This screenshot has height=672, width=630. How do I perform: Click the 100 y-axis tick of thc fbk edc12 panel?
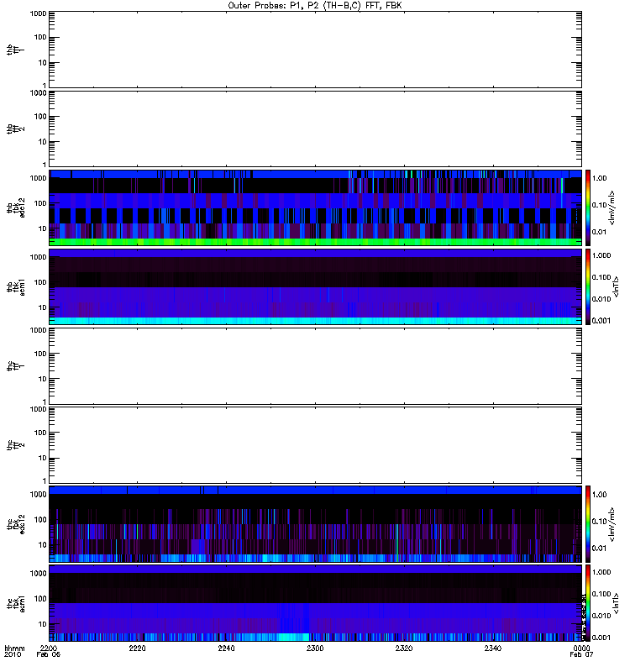click(x=40, y=519)
